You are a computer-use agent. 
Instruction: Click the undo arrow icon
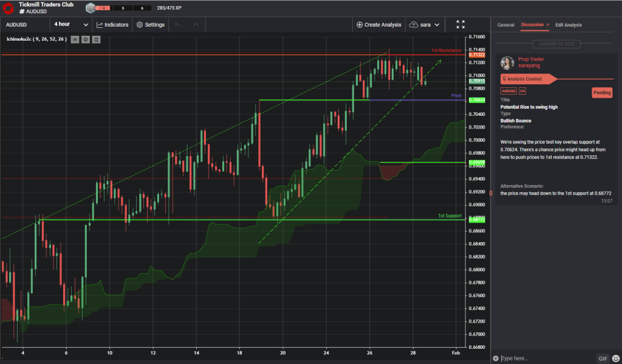click(177, 25)
